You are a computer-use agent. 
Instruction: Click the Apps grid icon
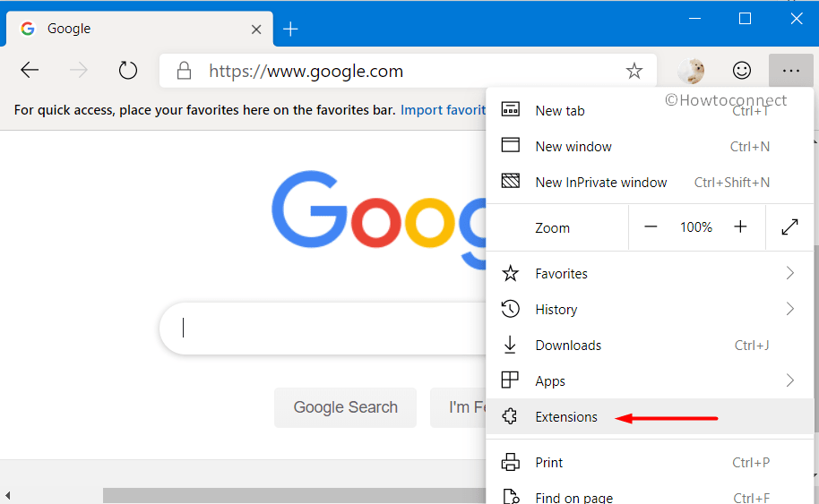point(510,380)
